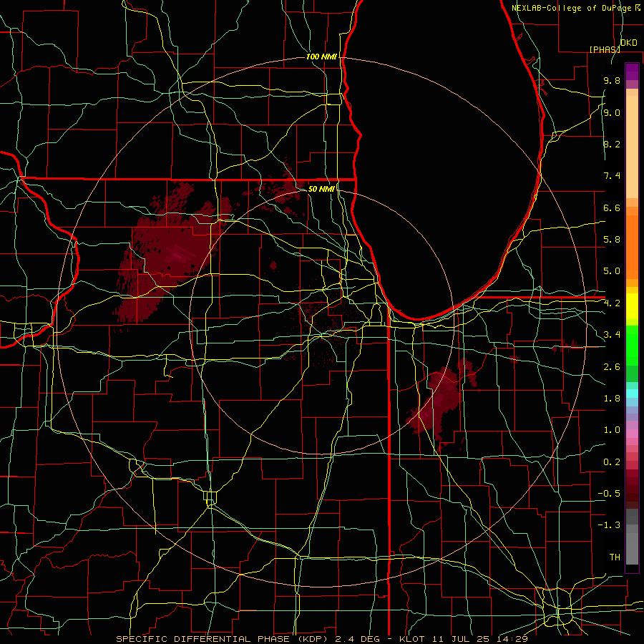Image resolution: width=644 pixels, height=644 pixels.
Task: Click the -1.3 scale value
Action: click(609, 525)
